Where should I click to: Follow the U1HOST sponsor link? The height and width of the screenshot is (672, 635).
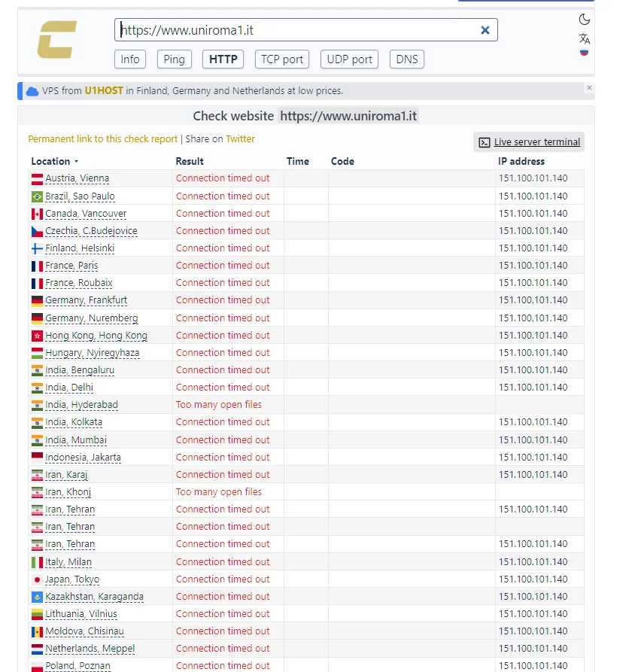point(104,91)
